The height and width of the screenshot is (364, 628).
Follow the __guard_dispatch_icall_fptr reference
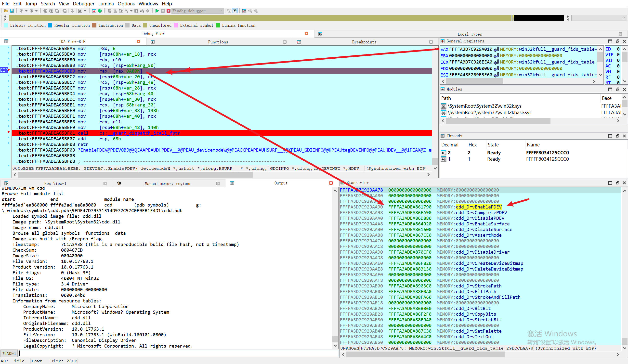click(143, 133)
